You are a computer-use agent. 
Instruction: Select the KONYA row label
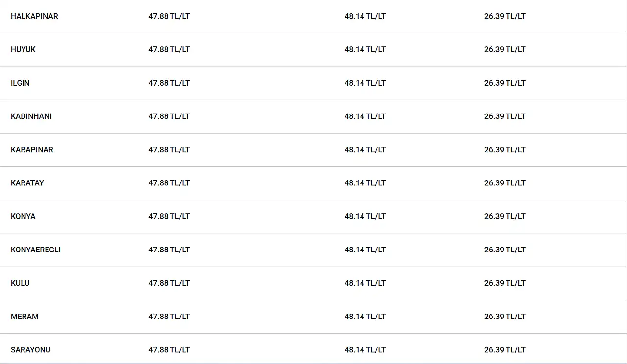[x=23, y=216]
